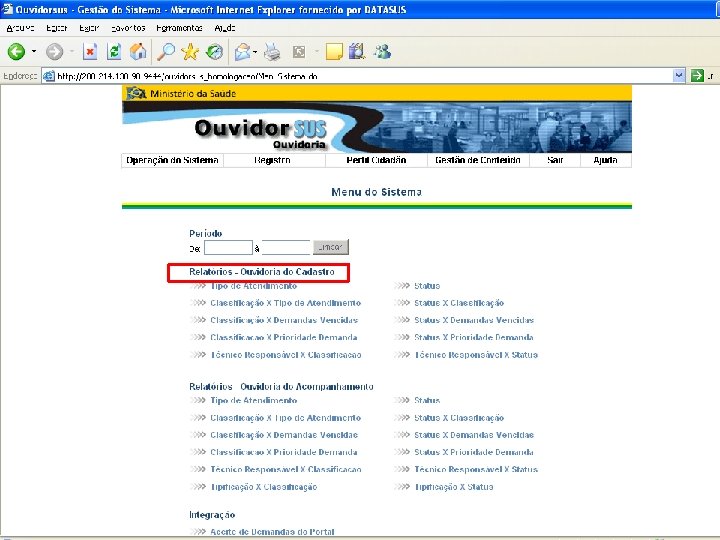720x540 pixels.
Task: Click the Ministério da Saúde emblem icon
Action: tap(136, 93)
